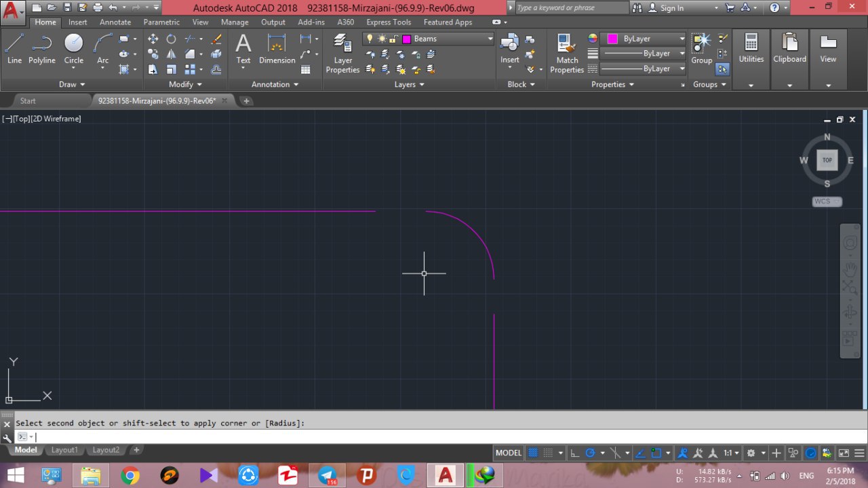Open the Express Tools tab
Viewport: 868px width, 488px height.
(x=389, y=22)
